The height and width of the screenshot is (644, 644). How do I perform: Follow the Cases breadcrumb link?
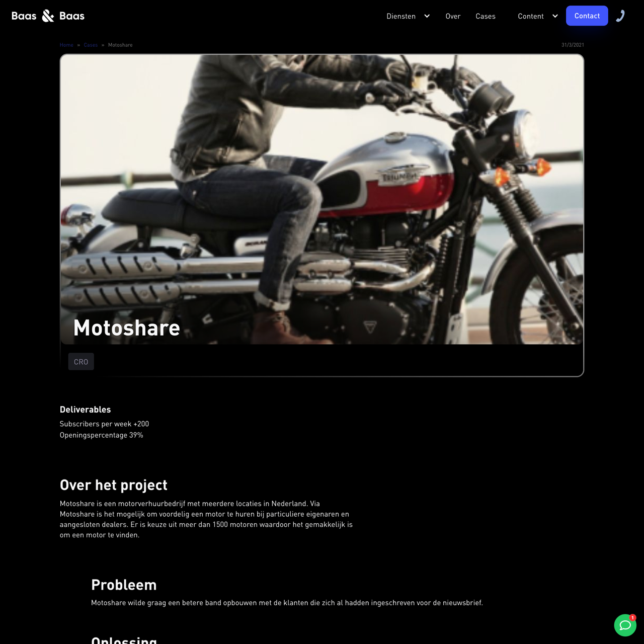coord(91,45)
